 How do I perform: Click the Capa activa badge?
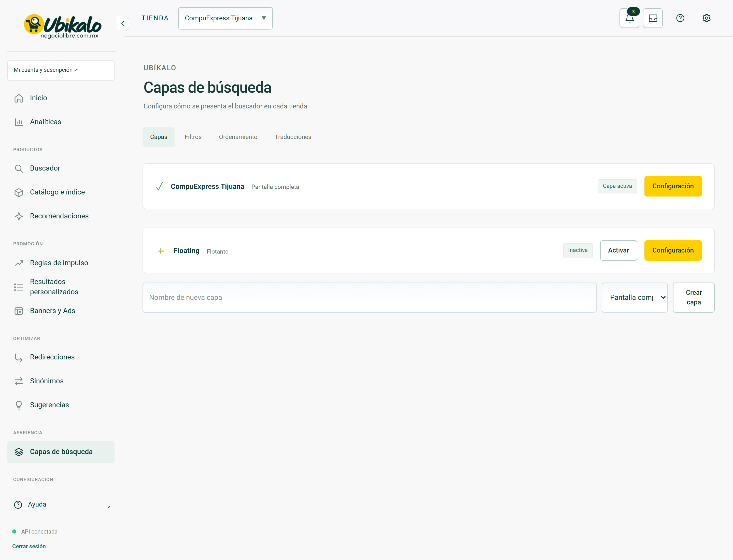click(617, 186)
